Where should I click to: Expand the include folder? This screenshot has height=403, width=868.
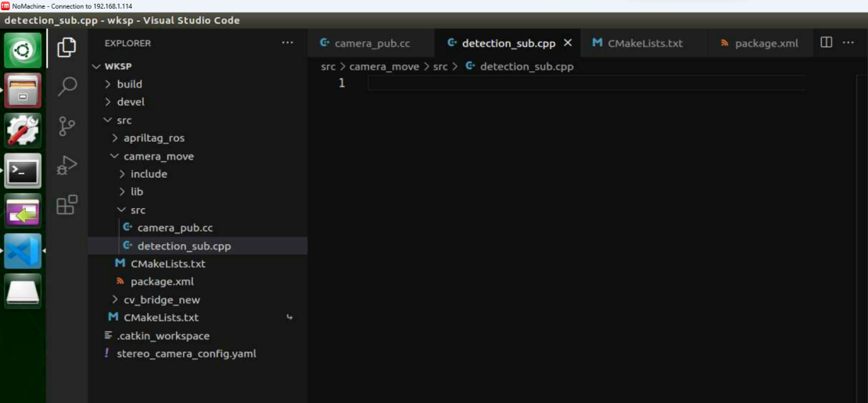(197, 174)
